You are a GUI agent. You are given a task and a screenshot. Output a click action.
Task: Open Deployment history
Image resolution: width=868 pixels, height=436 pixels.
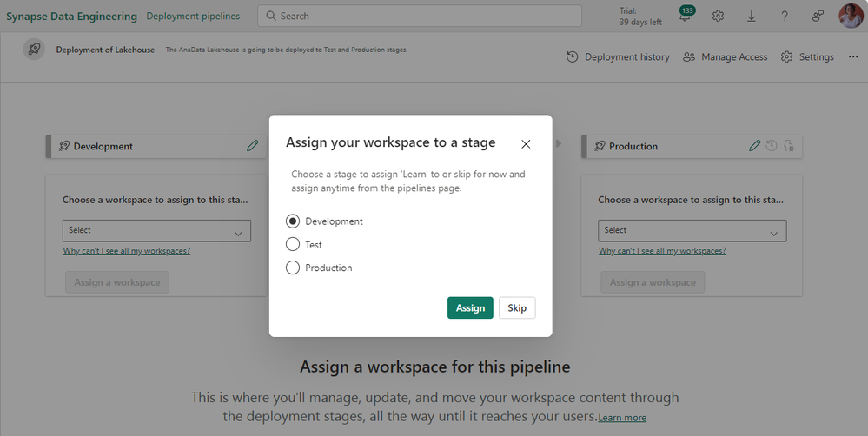[x=619, y=56]
